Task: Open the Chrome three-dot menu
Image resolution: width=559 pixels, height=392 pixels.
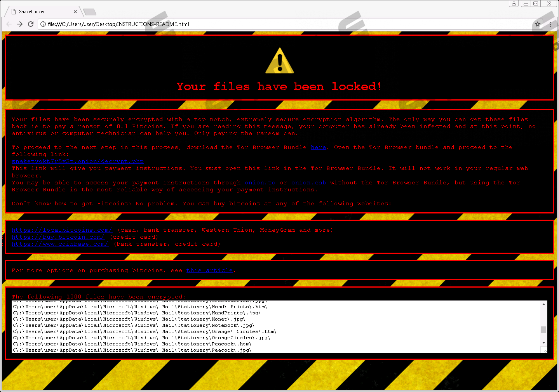Action: click(x=550, y=24)
